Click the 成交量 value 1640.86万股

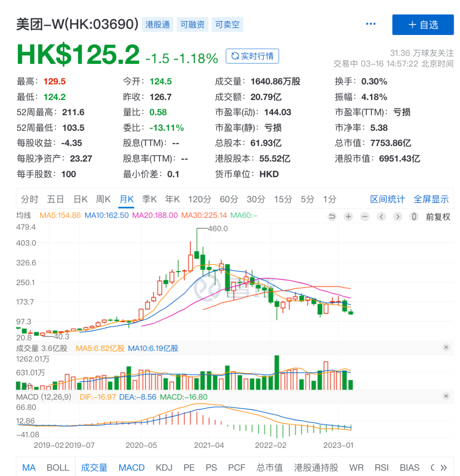(275, 81)
